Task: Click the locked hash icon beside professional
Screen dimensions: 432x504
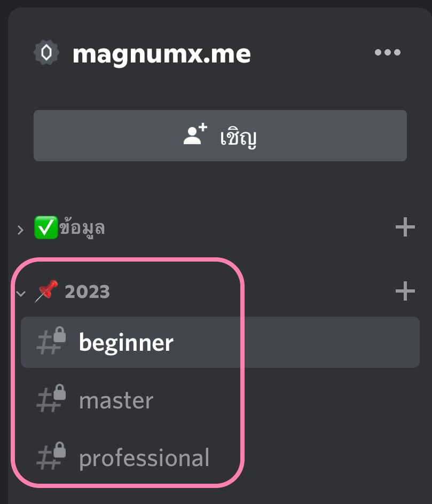Action: pos(51,456)
